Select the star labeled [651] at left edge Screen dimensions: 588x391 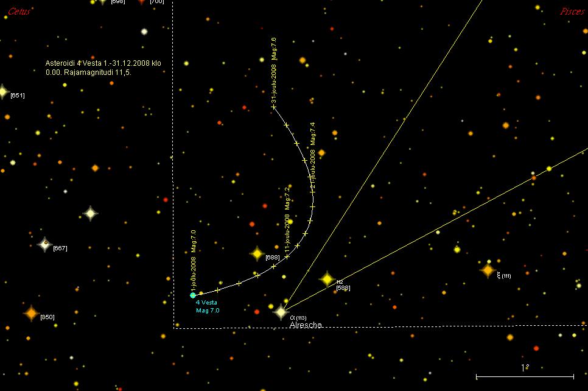point(2,92)
